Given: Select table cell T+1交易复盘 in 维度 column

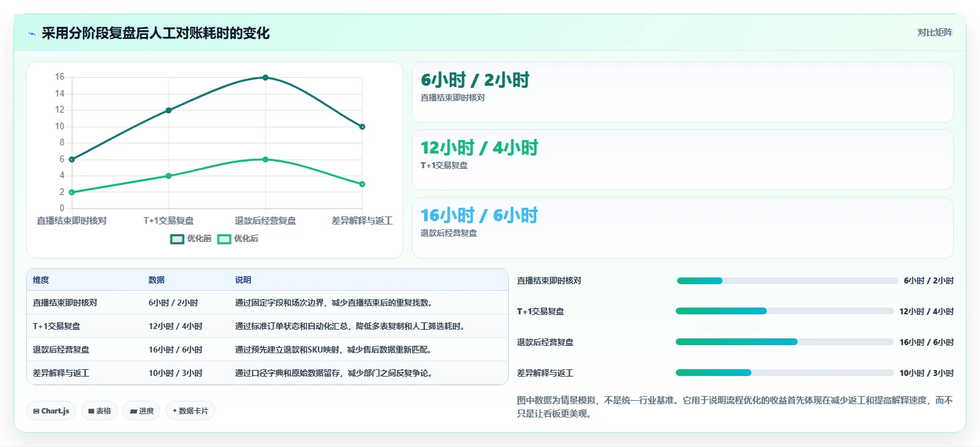Looking at the screenshot, I should tap(57, 326).
